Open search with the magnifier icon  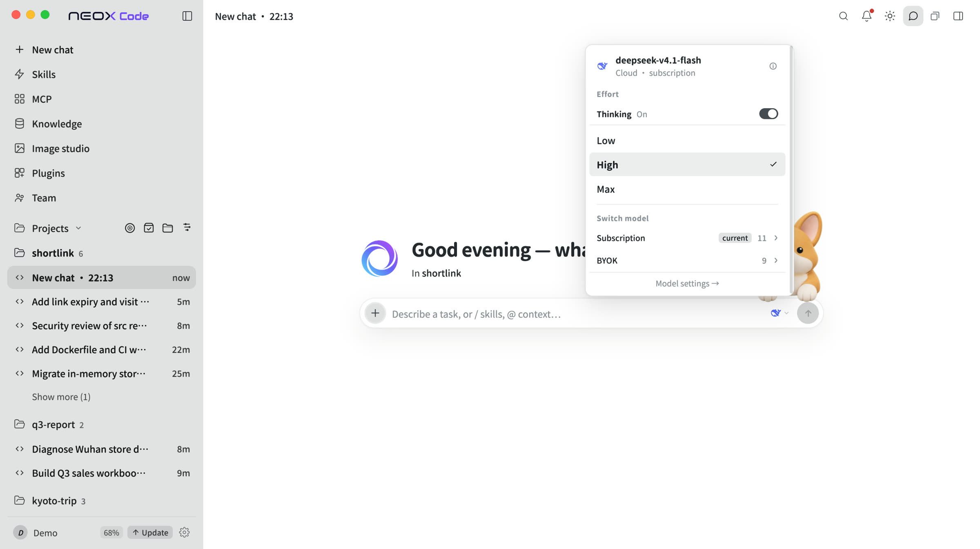click(x=843, y=16)
